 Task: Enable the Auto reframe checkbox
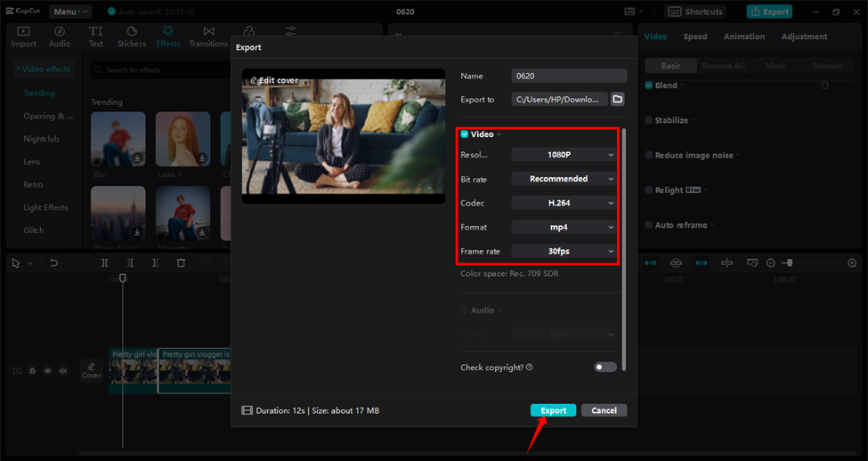(x=649, y=224)
